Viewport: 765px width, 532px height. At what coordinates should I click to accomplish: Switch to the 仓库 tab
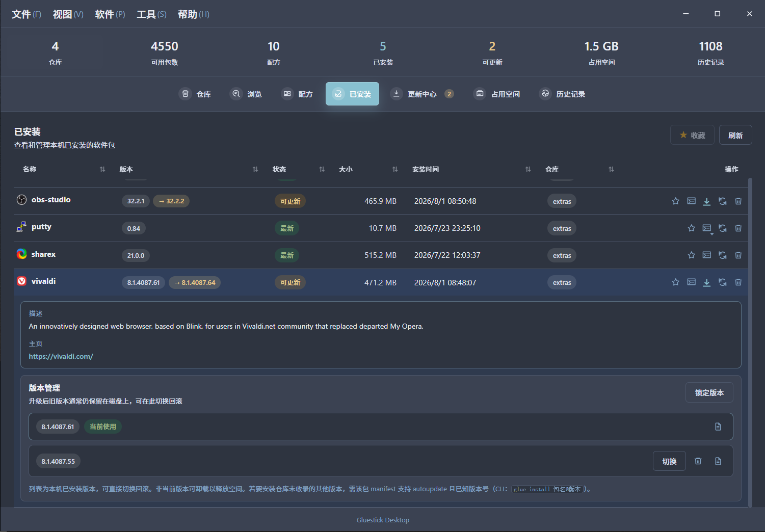pyautogui.click(x=196, y=94)
